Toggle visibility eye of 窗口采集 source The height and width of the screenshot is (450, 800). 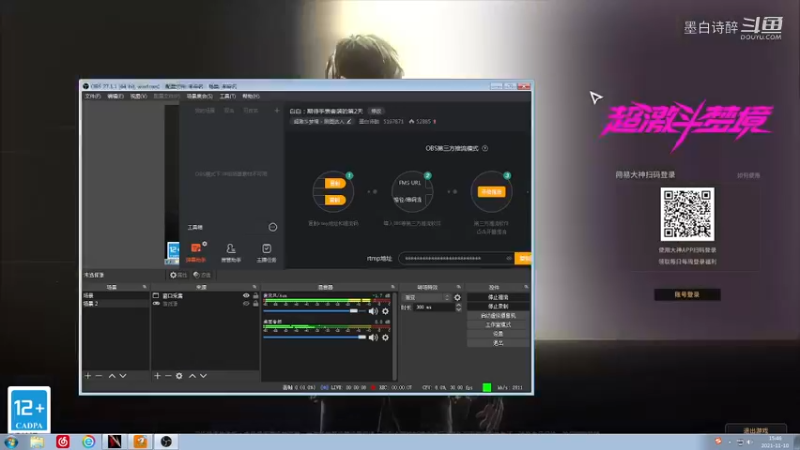(x=246, y=295)
